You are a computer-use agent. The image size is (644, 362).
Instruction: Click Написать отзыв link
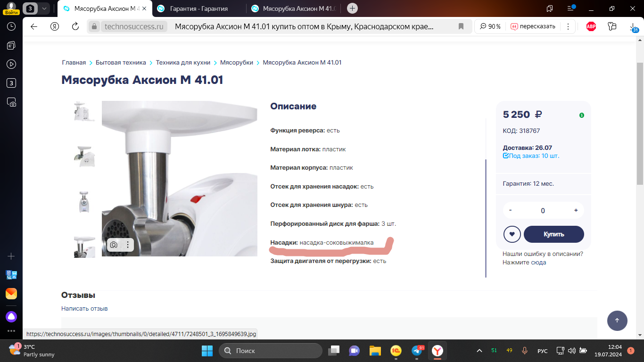click(x=84, y=309)
